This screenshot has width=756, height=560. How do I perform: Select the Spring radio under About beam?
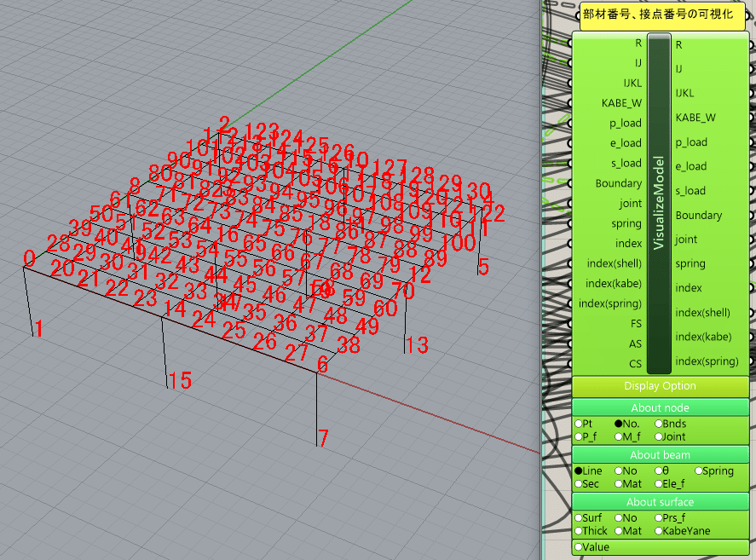tap(698, 471)
